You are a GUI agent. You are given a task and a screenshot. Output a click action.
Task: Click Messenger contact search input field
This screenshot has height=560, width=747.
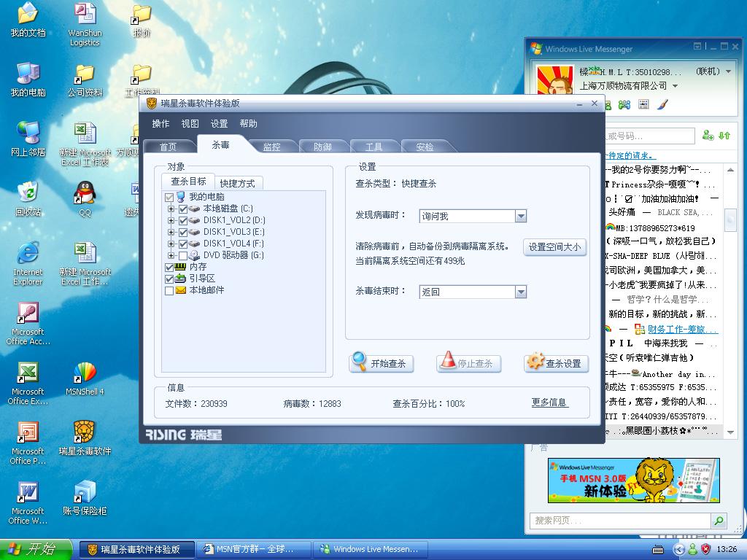pos(650,136)
